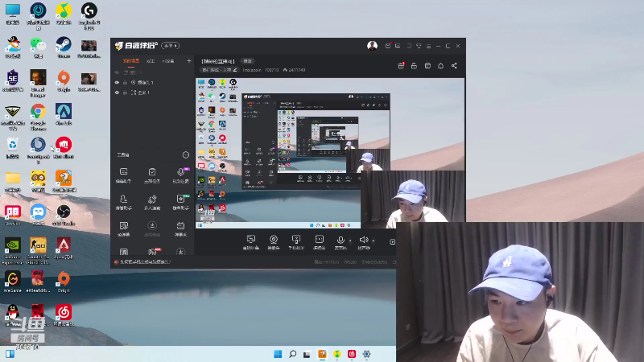Image resolution: width=644 pixels, height=362 pixels.
Task: Open the Windows Start menu
Action: click(x=278, y=354)
